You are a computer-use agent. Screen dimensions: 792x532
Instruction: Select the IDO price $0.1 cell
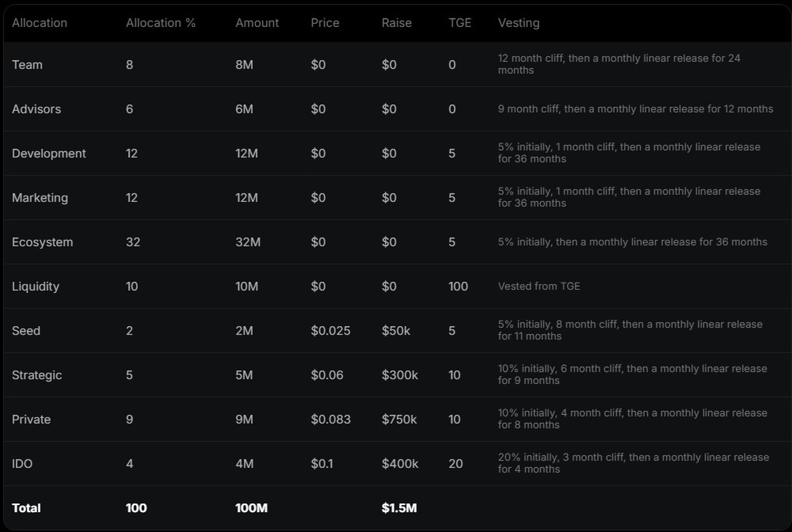click(x=321, y=463)
